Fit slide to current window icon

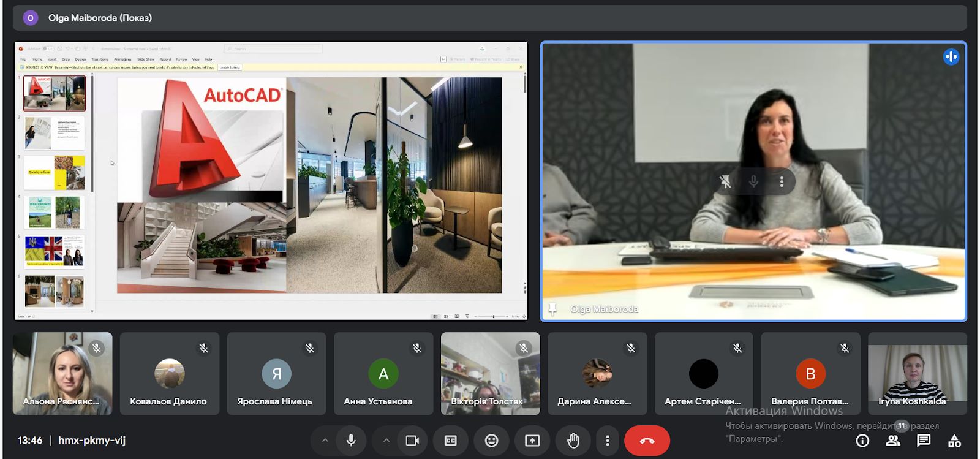pyautogui.click(x=524, y=316)
